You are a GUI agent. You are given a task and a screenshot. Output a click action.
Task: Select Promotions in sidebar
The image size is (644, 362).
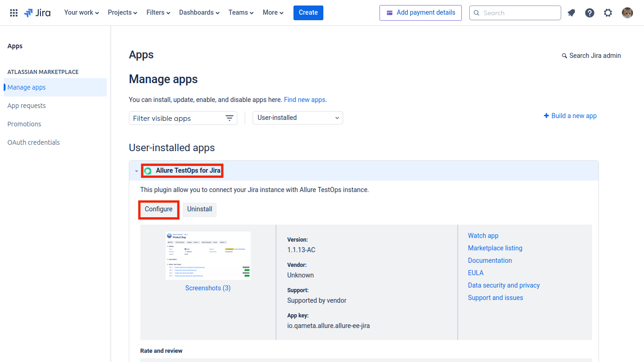point(55,124)
